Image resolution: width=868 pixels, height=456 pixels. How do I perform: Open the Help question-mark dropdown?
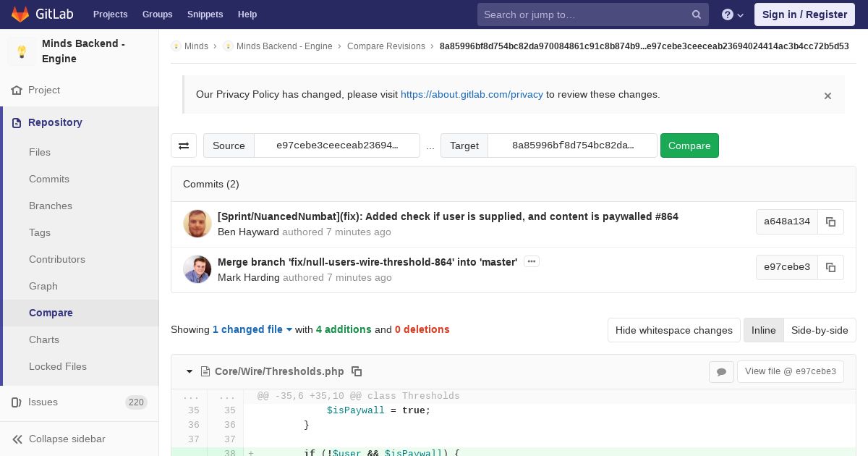pyautogui.click(x=733, y=14)
